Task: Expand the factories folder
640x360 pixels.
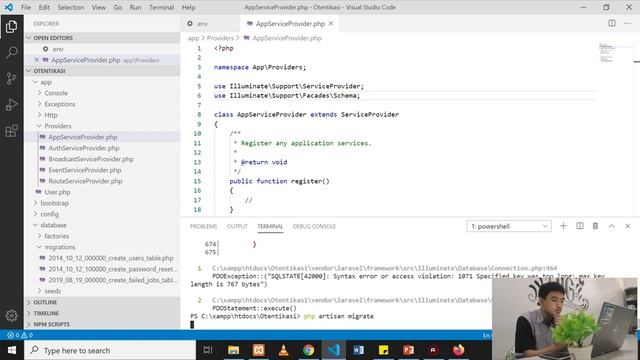Action: click(x=102, y=236)
